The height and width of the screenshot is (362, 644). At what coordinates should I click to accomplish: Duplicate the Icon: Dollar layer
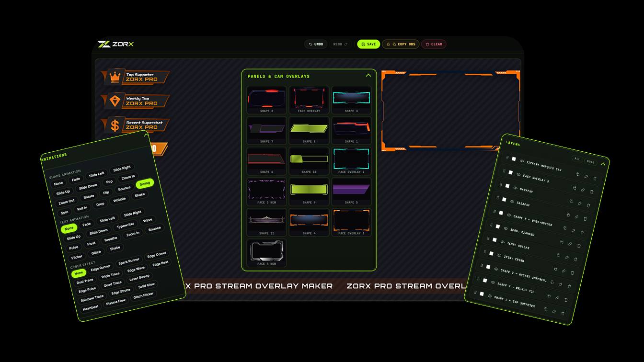558,255
